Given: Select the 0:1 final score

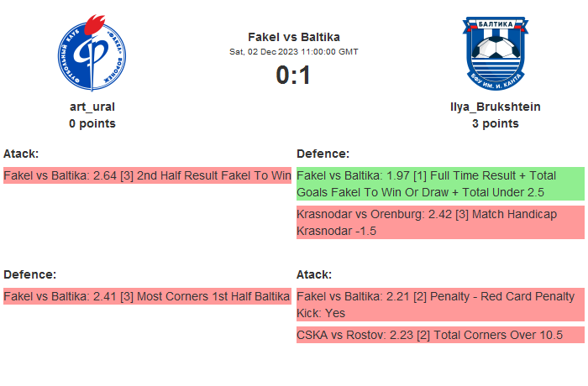Looking at the screenshot, I should click(x=294, y=76).
